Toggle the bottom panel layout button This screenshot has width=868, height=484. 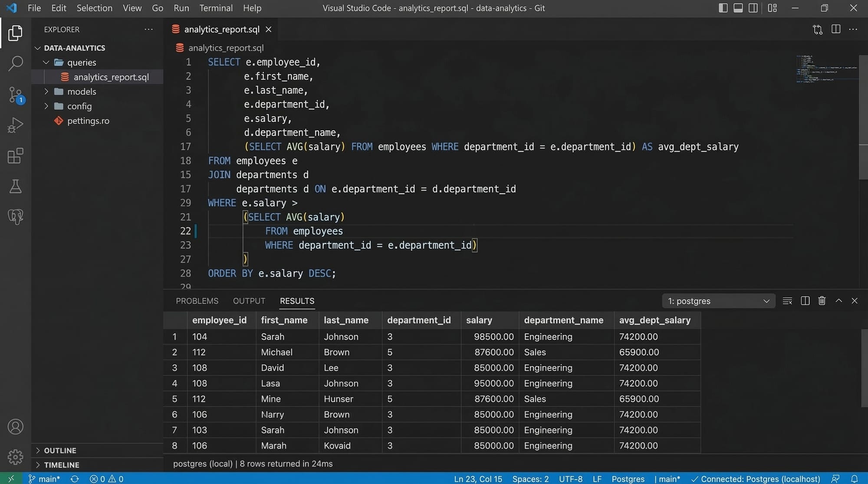(738, 8)
